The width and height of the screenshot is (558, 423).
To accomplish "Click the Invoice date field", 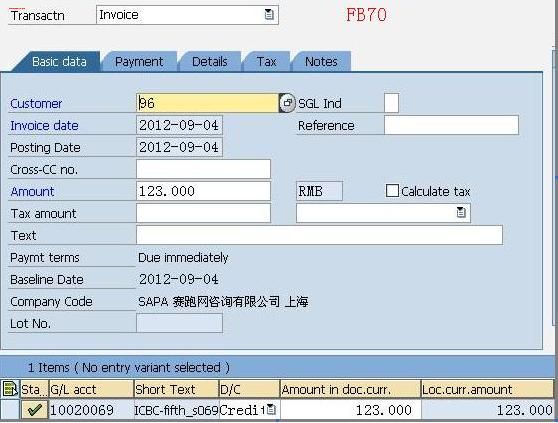I will [x=179, y=125].
